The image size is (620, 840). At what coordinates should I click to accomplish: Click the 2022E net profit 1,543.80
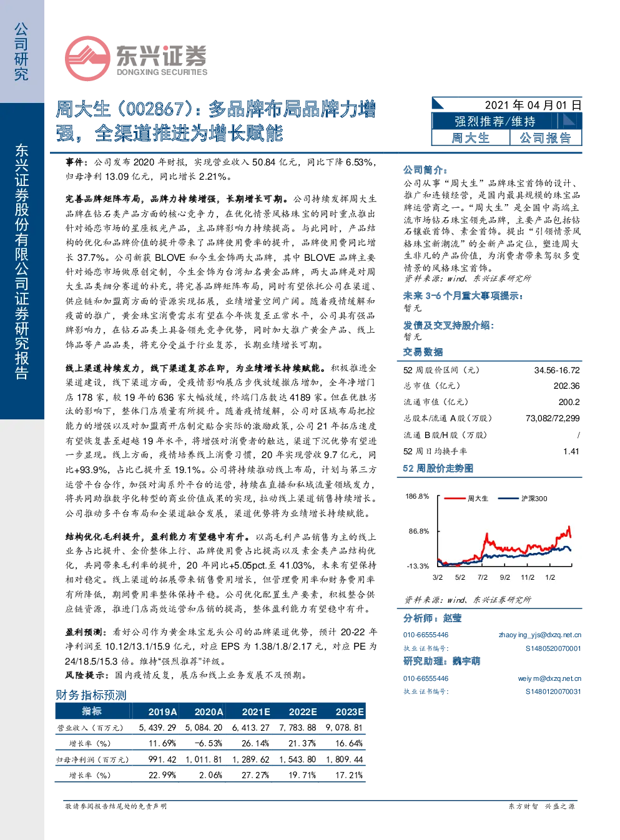click(298, 759)
